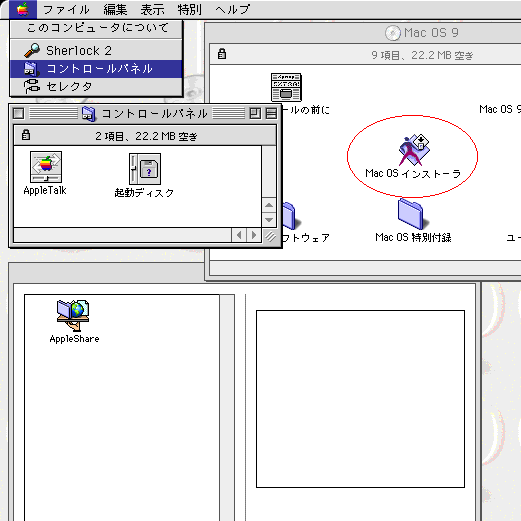Open the ファイル menu
This screenshot has width=521, height=521.
pyautogui.click(x=66, y=9)
